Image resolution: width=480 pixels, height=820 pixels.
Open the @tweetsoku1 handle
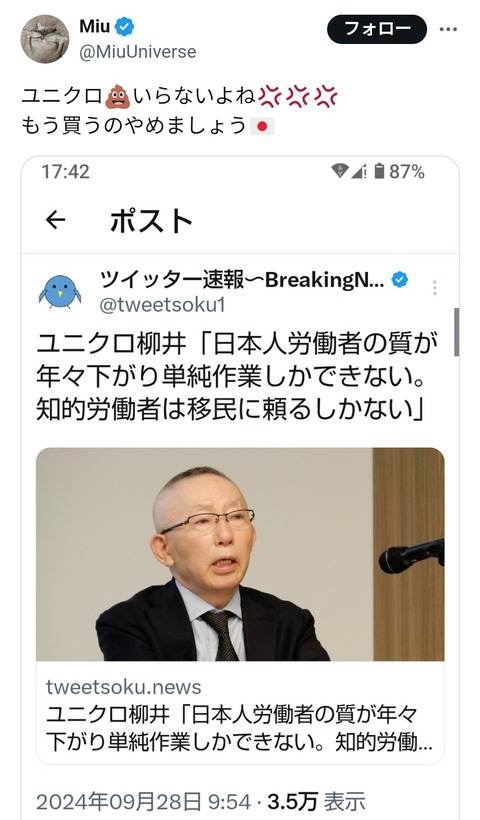[x=162, y=305]
